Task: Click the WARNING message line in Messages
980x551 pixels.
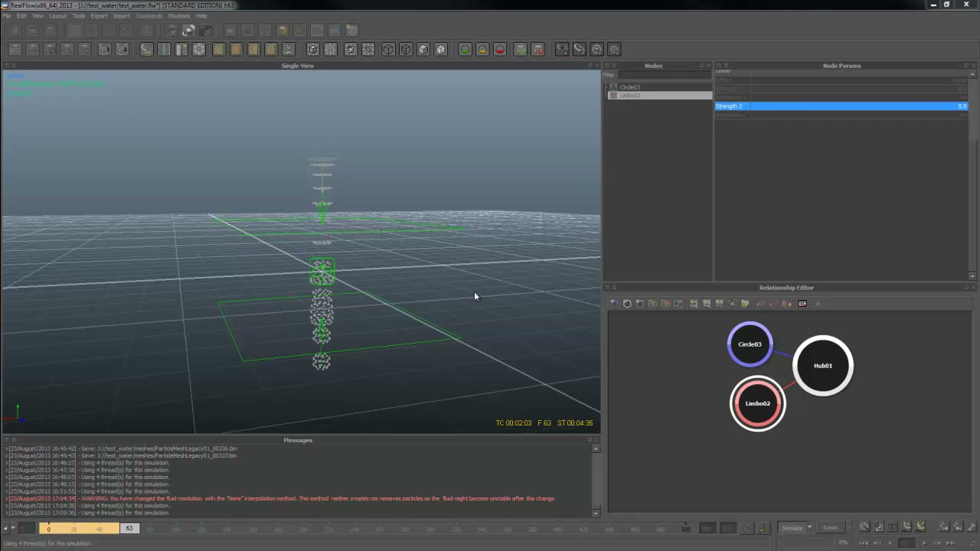Action: pyautogui.click(x=280, y=499)
